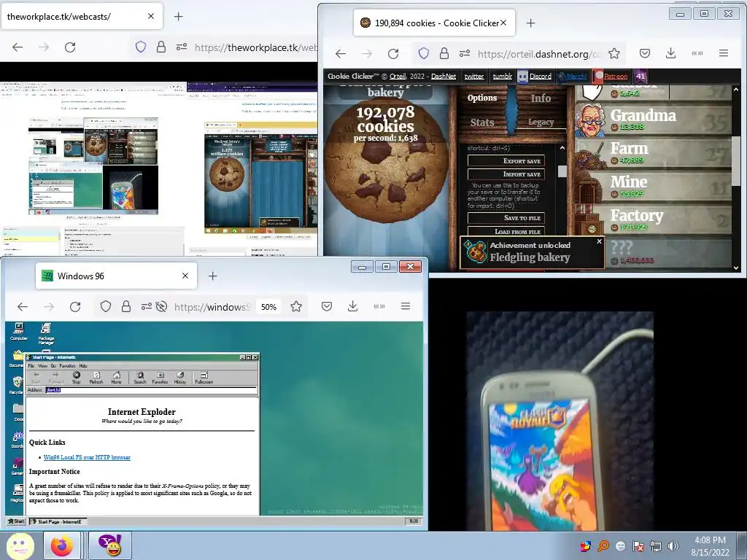Open Firefox from the Windows taskbar
747x560 pixels.
pos(62,545)
